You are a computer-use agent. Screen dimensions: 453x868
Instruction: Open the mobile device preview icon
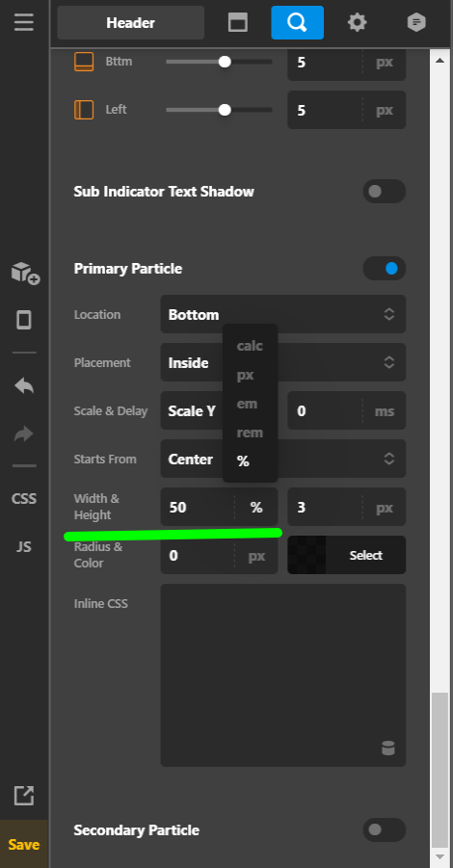point(24,320)
